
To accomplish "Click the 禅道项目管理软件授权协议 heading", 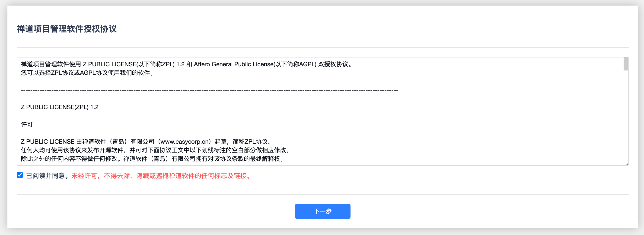I will (x=67, y=29).
